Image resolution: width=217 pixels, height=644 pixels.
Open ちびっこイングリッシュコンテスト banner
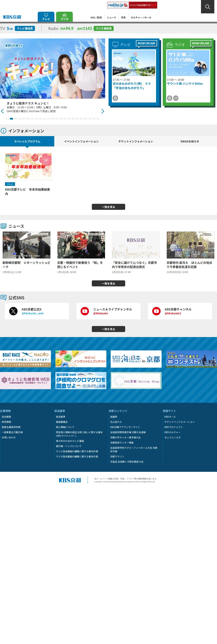click(x=81, y=359)
